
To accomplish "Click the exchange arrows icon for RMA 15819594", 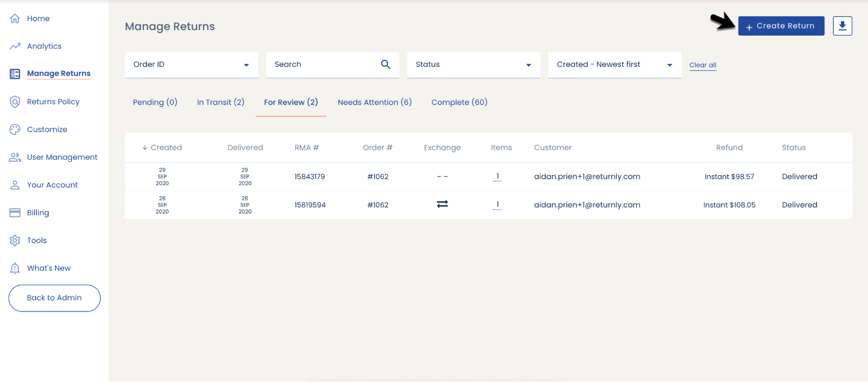I will (x=442, y=204).
